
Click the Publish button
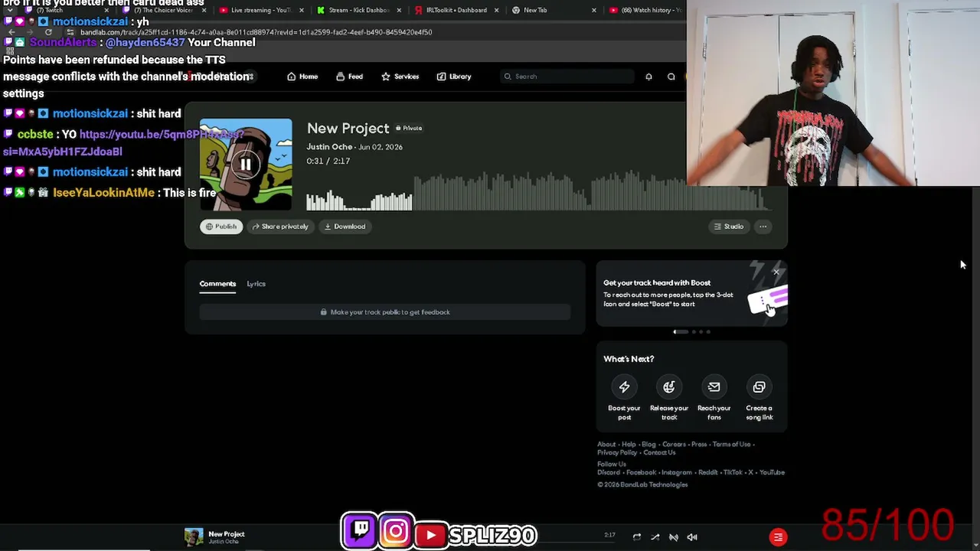[x=221, y=227]
